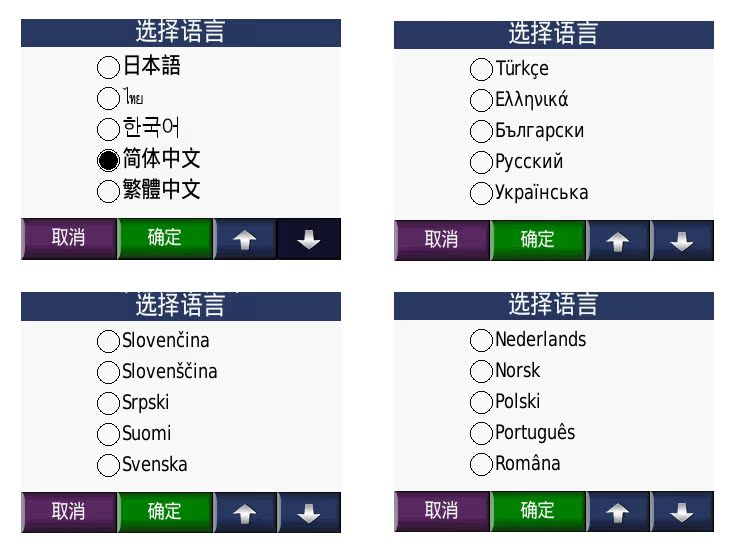This screenshot has width=750, height=550.
Task: Choose Português from the language list
Action: [x=481, y=433]
